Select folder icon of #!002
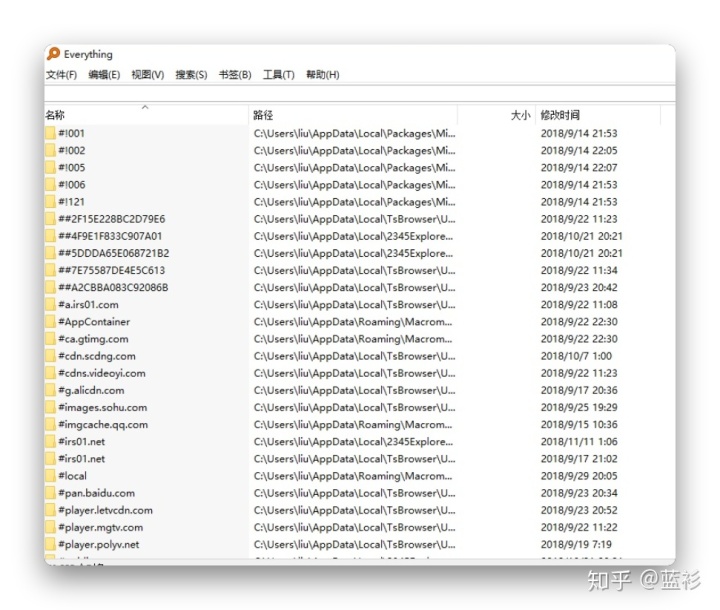Image resolution: width=720 pixels, height=610 pixels. point(50,150)
